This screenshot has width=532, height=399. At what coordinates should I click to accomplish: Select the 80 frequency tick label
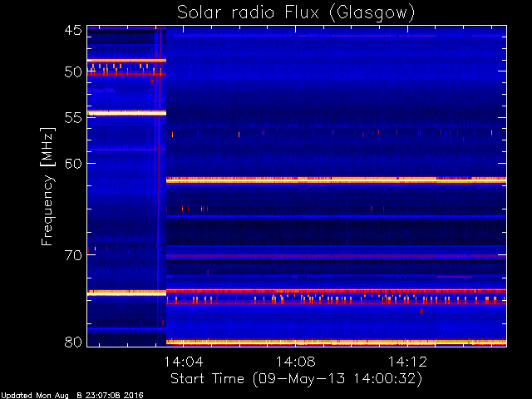point(73,342)
